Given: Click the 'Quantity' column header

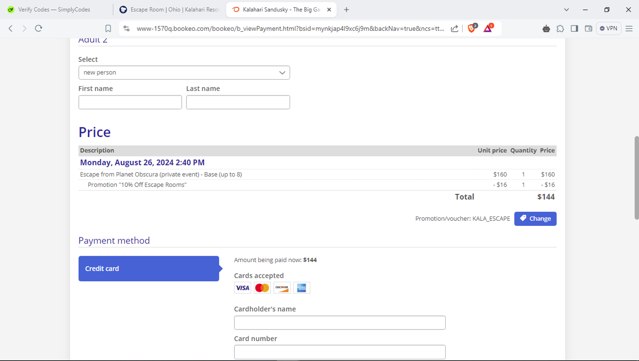Looking at the screenshot, I should coord(523,150).
